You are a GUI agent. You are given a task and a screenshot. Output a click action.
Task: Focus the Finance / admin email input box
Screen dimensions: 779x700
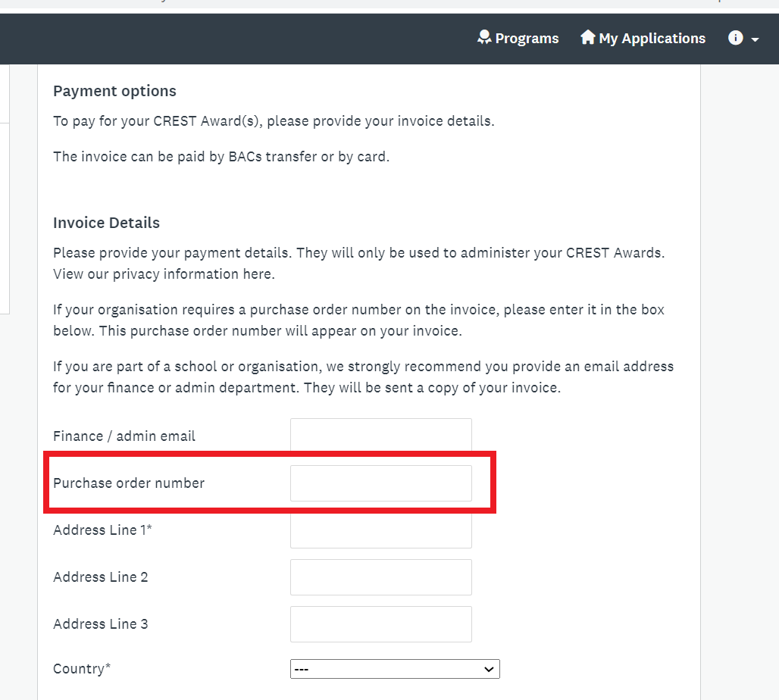point(381,435)
